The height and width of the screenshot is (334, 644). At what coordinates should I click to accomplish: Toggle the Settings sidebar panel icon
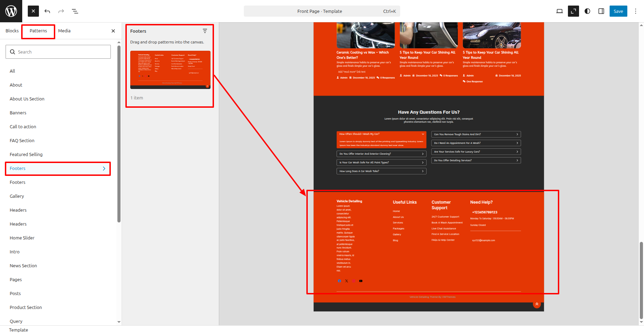click(x=601, y=11)
